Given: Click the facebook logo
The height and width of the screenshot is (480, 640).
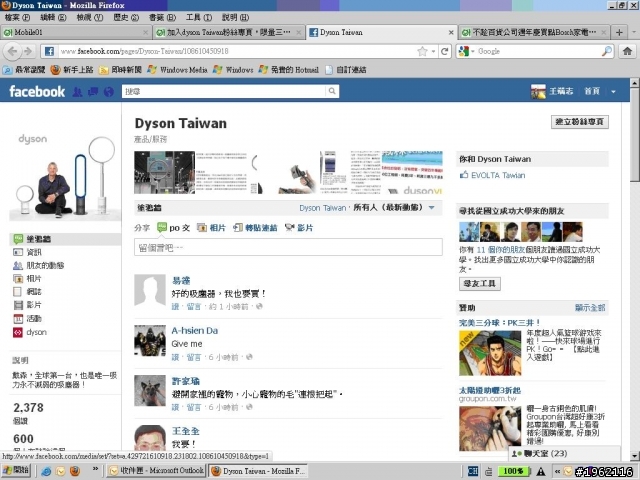Looking at the screenshot, I should tap(37, 91).
